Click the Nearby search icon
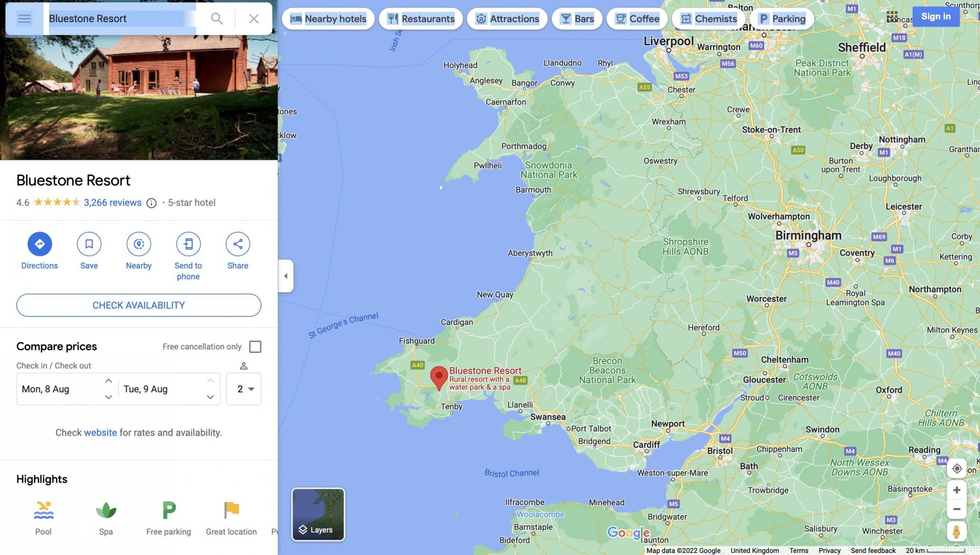Screen dimensions: 980x555 138,244
